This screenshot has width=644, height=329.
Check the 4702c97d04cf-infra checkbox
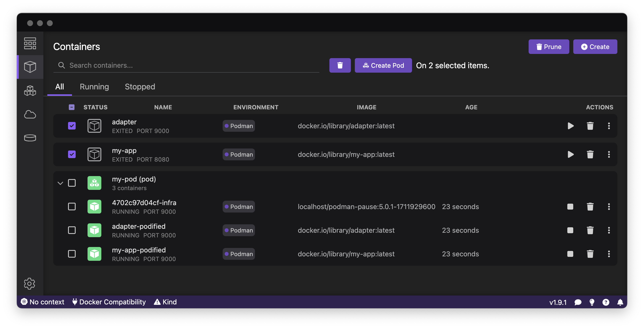[72, 207]
